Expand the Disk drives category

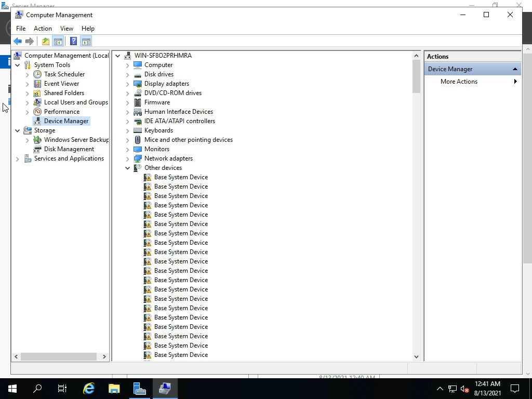coord(128,74)
